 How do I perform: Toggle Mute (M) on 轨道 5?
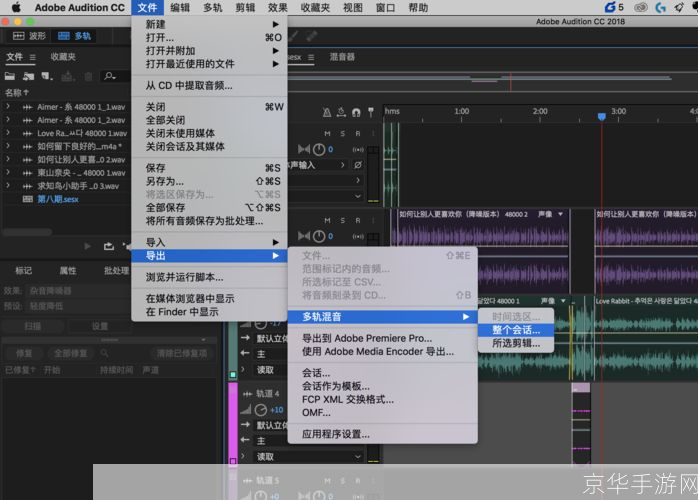click(x=328, y=481)
